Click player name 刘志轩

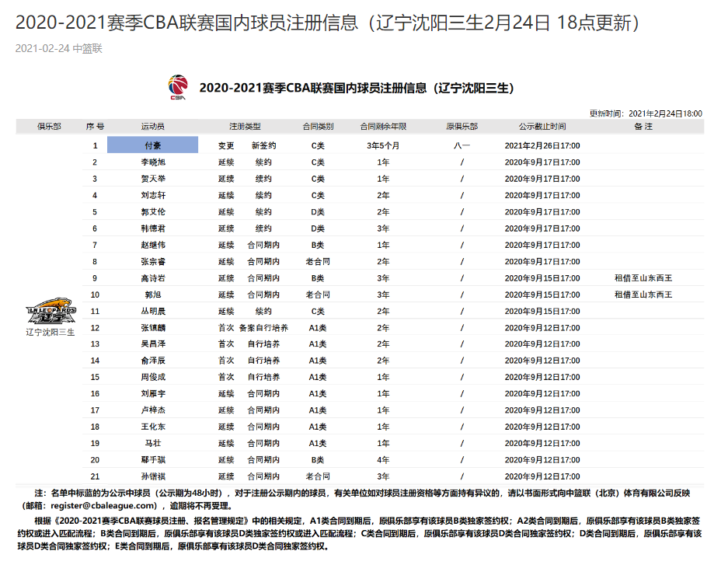click(x=153, y=195)
